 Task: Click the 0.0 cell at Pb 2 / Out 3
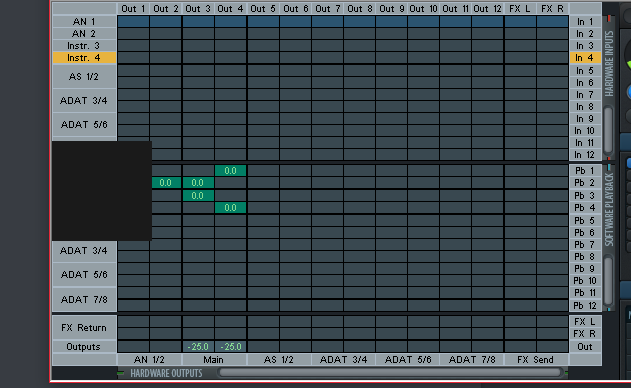pyautogui.click(x=198, y=183)
